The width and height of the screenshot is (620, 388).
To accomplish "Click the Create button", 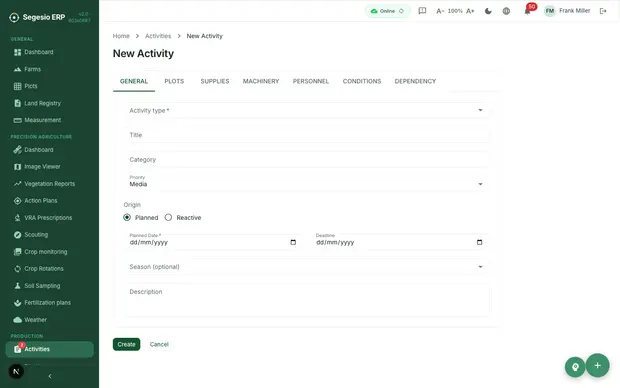I will pyautogui.click(x=127, y=344).
